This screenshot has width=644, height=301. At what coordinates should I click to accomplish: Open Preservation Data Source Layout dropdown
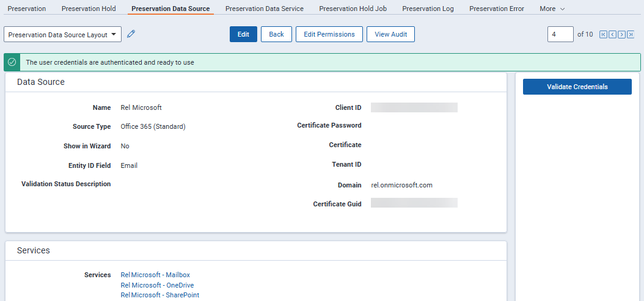tap(62, 35)
